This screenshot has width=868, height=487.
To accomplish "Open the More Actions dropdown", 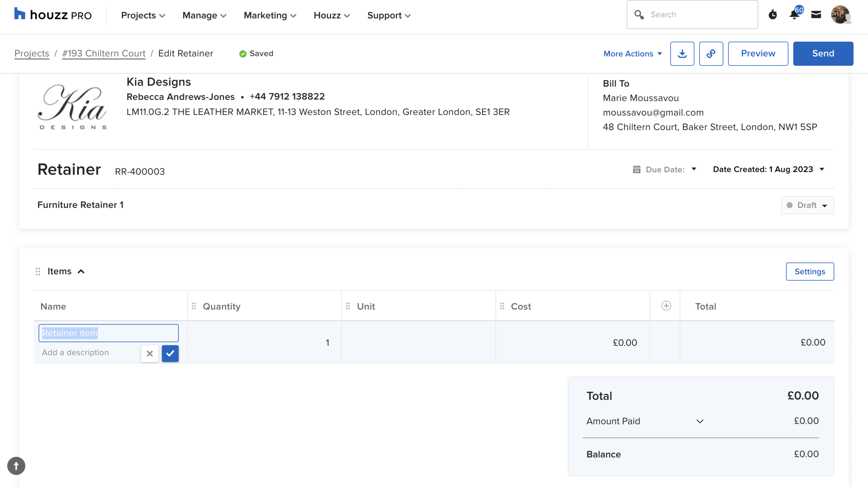I will [632, 54].
